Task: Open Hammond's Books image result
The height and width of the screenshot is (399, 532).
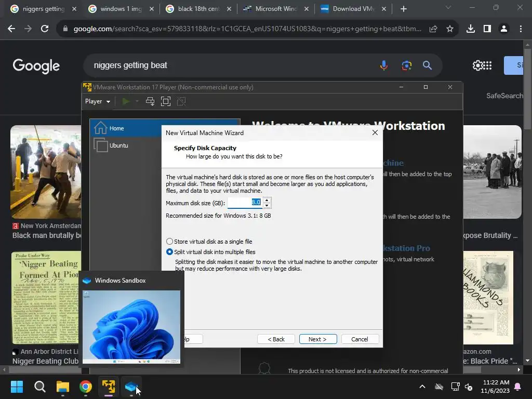Action: pyautogui.click(x=488, y=298)
